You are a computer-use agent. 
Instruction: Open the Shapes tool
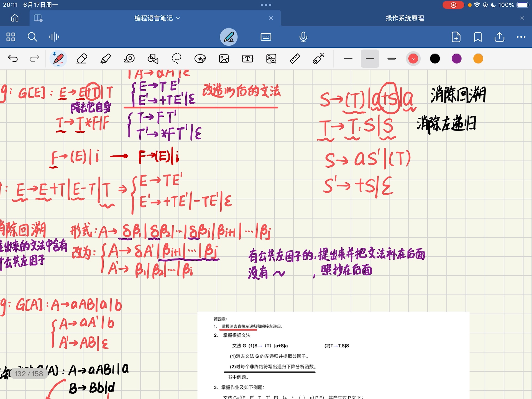click(153, 58)
